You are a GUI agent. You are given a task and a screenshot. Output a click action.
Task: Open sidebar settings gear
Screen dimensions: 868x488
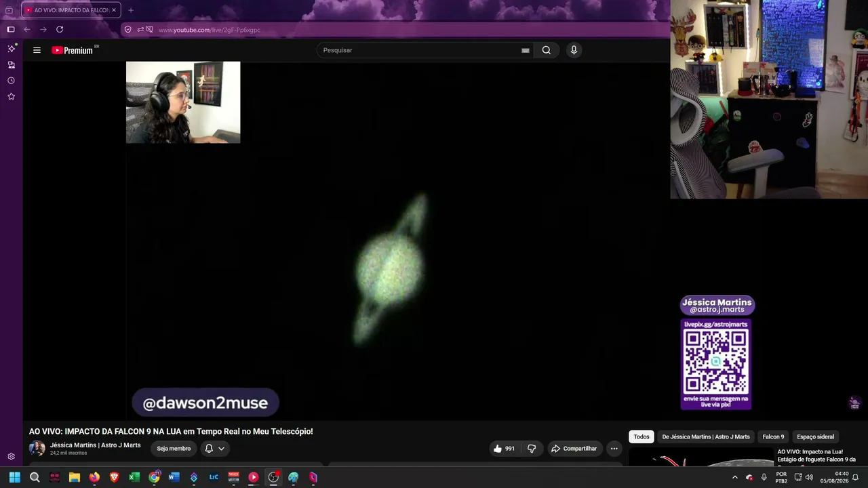pos(11,457)
